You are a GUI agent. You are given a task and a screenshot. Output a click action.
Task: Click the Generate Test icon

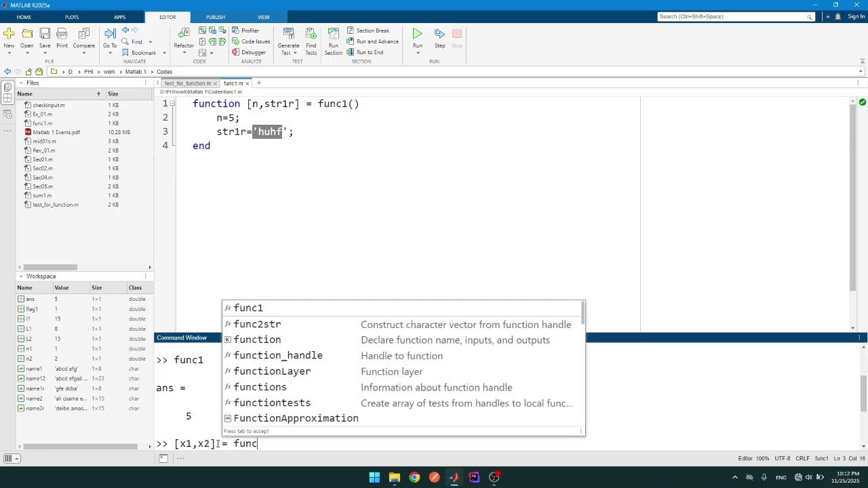coord(288,33)
